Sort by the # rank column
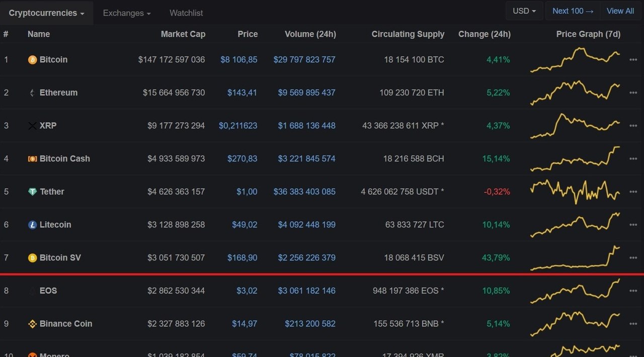This screenshot has width=644, height=357. [6, 34]
